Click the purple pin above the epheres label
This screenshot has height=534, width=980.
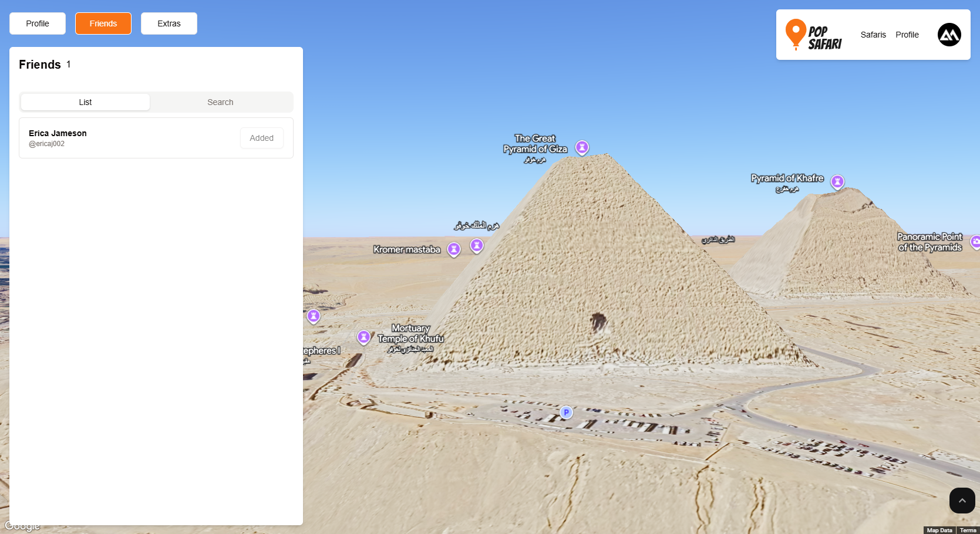[314, 316]
